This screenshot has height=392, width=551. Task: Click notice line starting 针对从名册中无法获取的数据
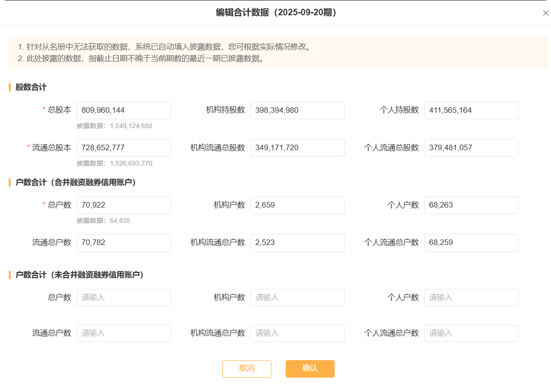click(165, 47)
